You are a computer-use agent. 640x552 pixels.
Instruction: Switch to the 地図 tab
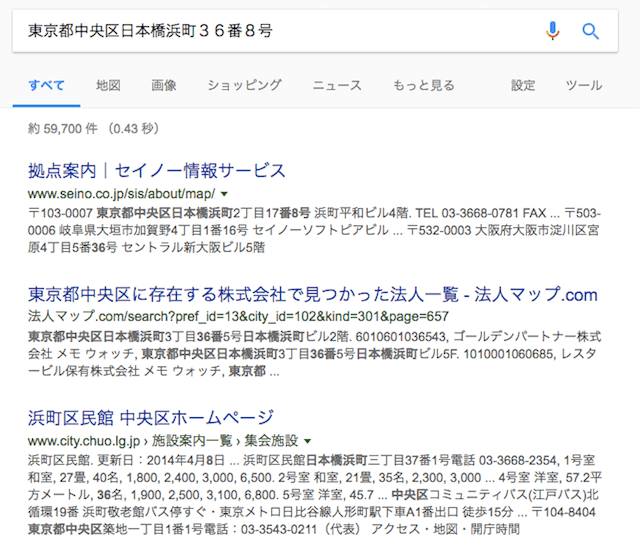click(x=108, y=85)
